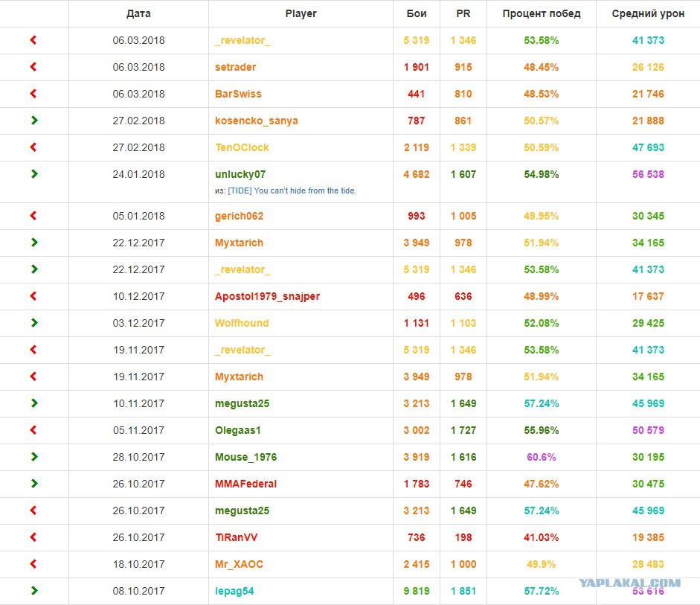Open player profile MMAFederal
The width and height of the screenshot is (700, 605).
coord(246,484)
